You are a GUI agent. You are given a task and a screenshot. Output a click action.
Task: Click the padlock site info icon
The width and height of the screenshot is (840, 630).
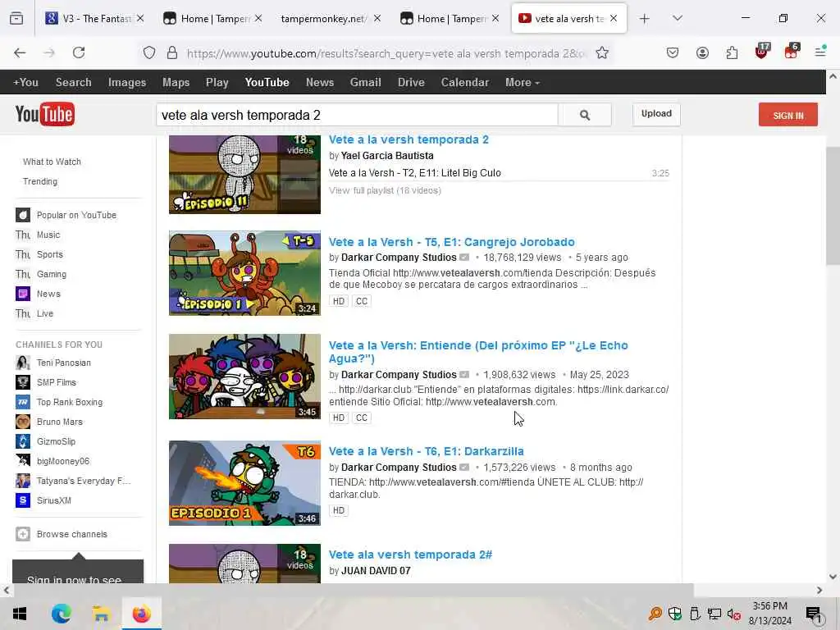(172, 52)
